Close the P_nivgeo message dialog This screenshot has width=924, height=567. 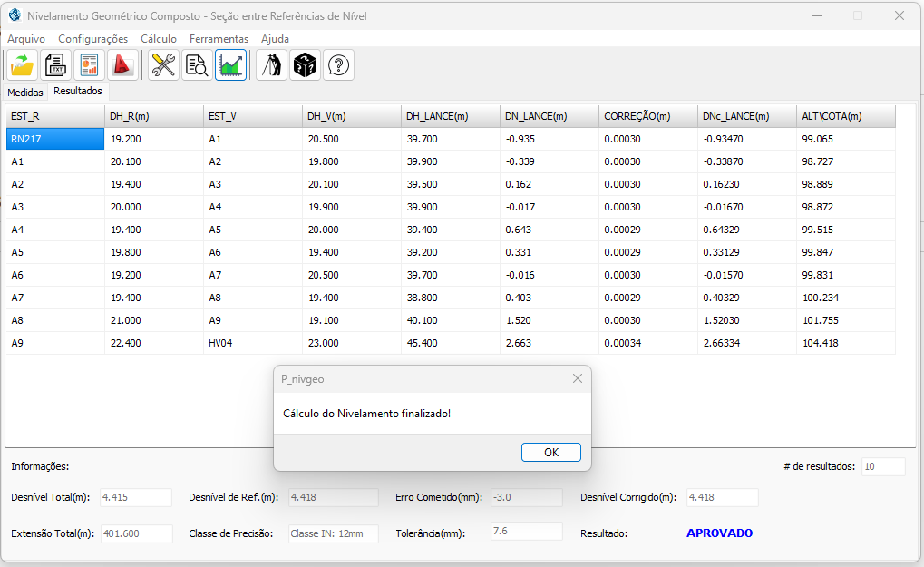pyautogui.click(x=578, y=378)
